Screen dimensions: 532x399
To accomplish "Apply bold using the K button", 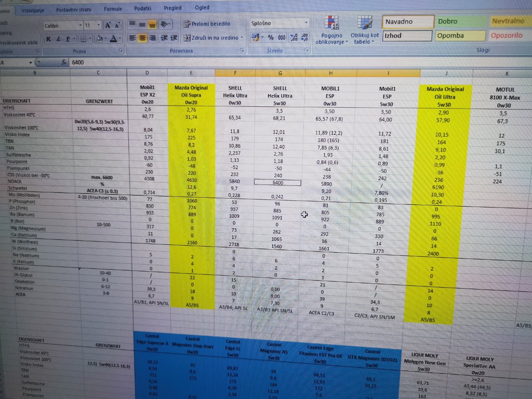I will point(48,39).
